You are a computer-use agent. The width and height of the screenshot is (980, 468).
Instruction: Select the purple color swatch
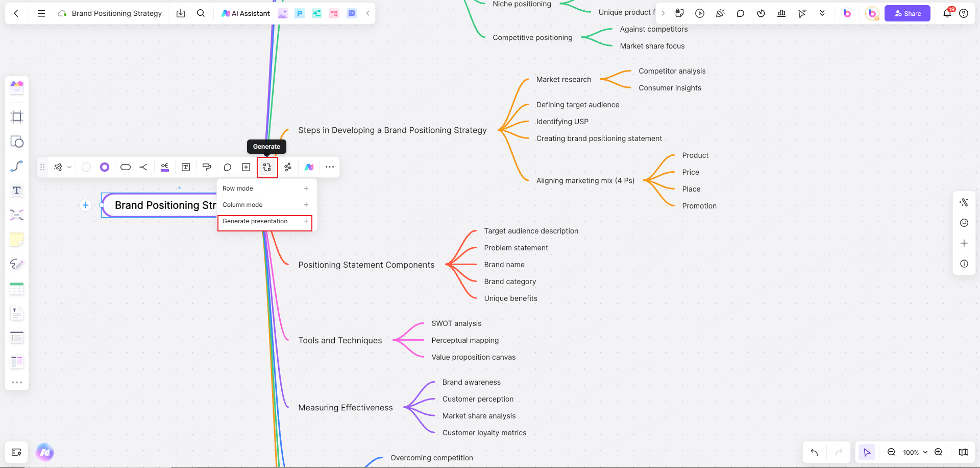point(105,167)
